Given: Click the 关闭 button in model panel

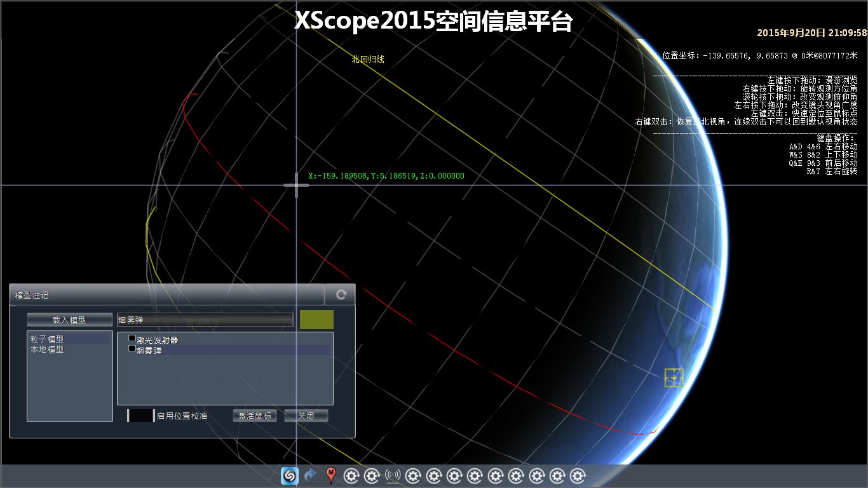Looking at the screenshot, I should click(306, 416).
